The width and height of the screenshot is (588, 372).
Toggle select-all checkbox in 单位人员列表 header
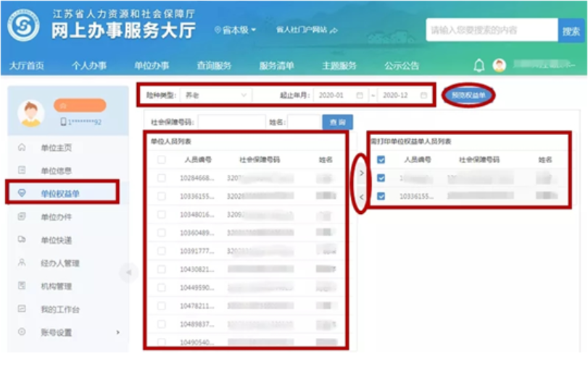[x=161, y=160]
